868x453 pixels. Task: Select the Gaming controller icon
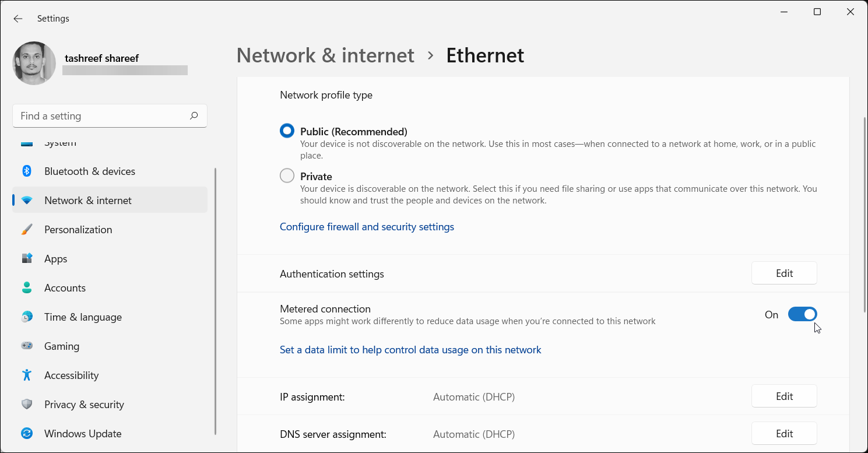click(27, 346)
